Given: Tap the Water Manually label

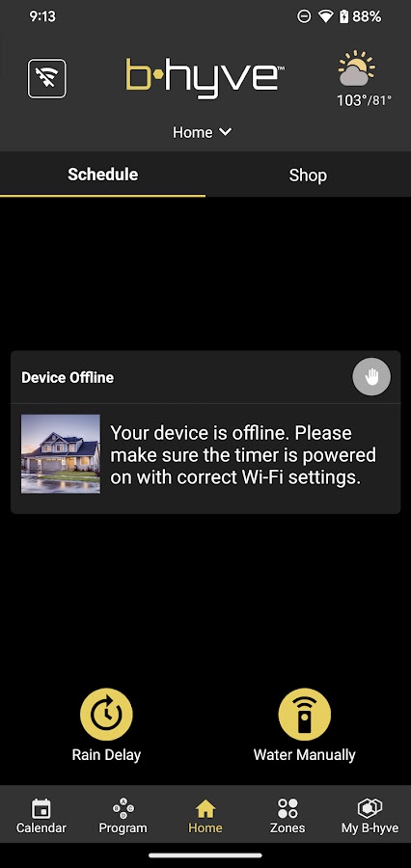Looking at the screenshot, I should (305, 754).
